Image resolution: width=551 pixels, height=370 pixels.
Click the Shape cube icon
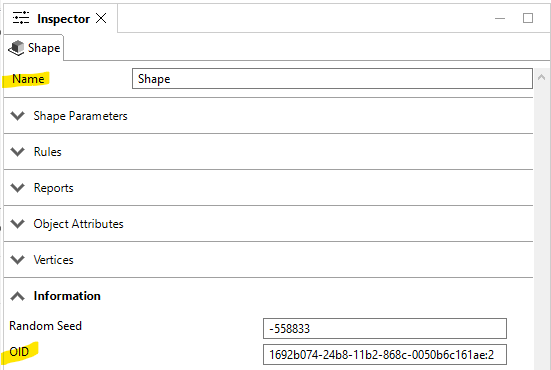tap(16, 48)
